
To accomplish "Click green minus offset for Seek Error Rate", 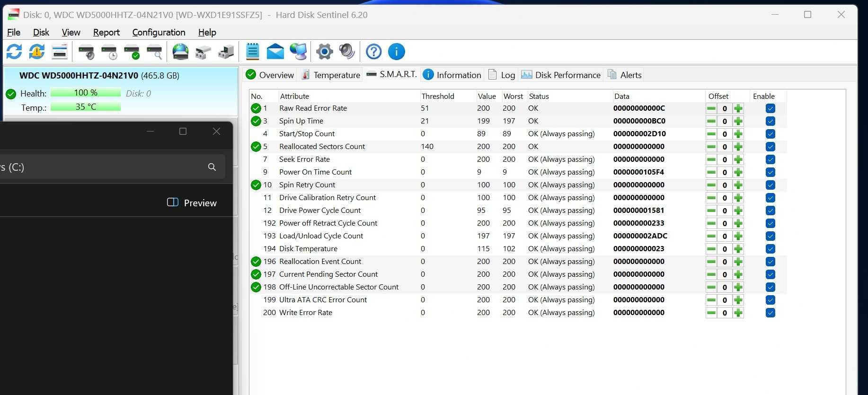I will [x=711, y=159].
